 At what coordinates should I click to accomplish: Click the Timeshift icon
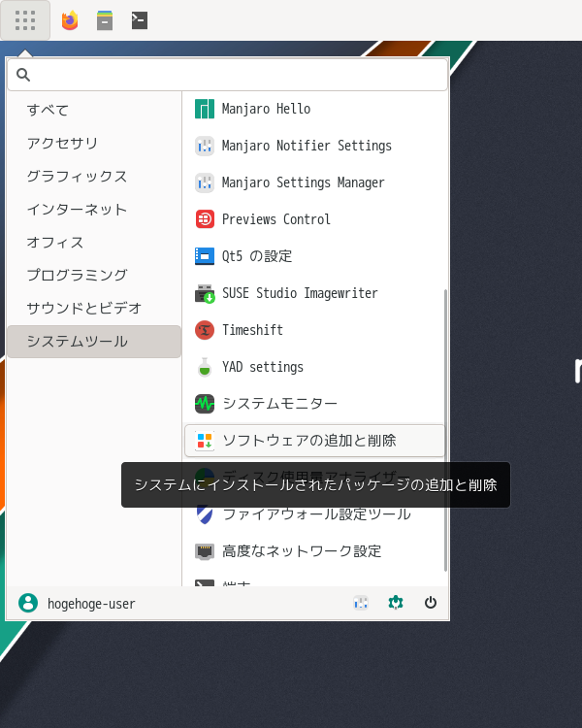click(205, 330)
